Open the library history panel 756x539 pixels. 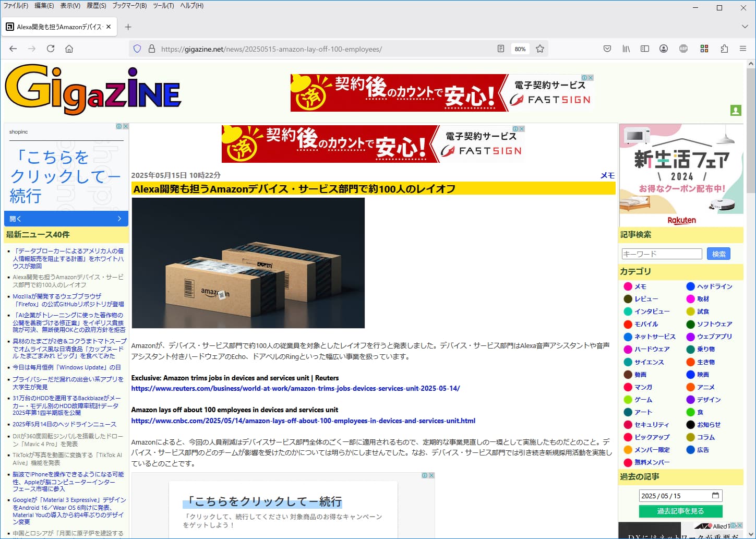click(x=626, y=49)
